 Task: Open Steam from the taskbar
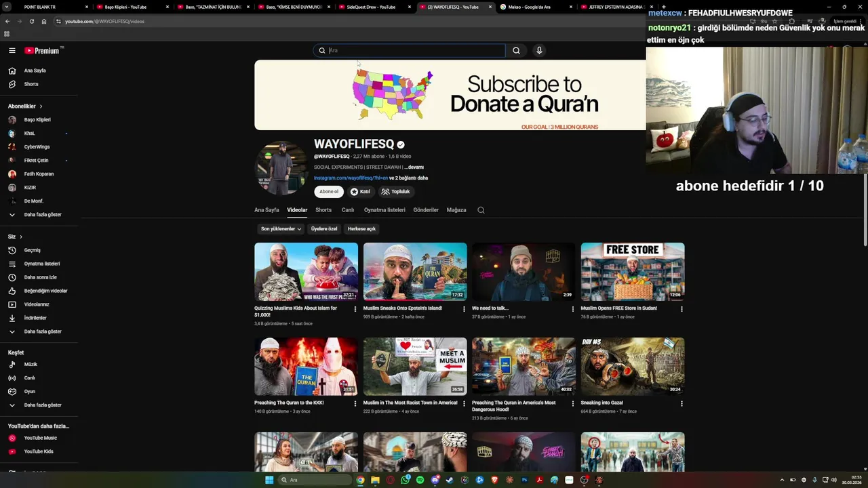click(450, 480)
